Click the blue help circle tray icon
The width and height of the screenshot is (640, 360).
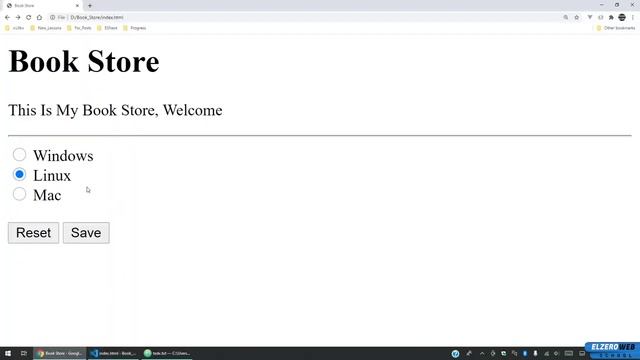tap(456, 353)
